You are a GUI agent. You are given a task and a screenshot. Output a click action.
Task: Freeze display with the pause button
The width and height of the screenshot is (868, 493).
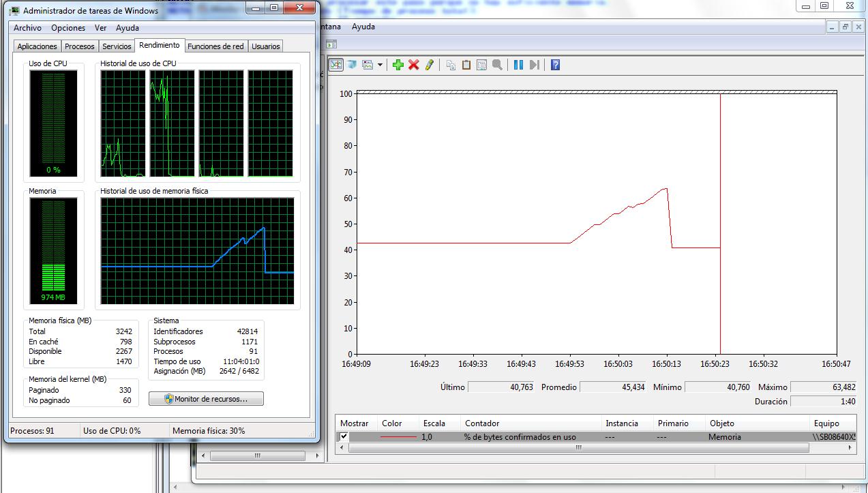[518, 65]
